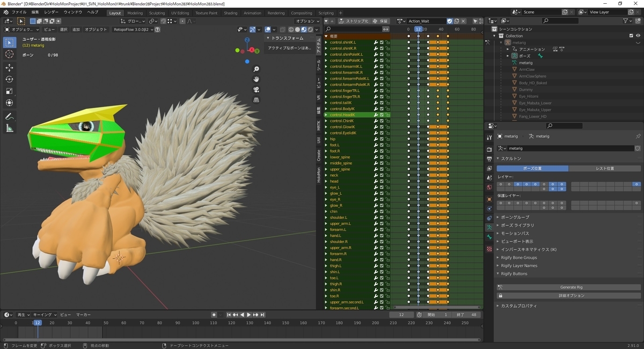
Task: Switch to the UV Editing workspace tab
Action: (x=180, y=13)
